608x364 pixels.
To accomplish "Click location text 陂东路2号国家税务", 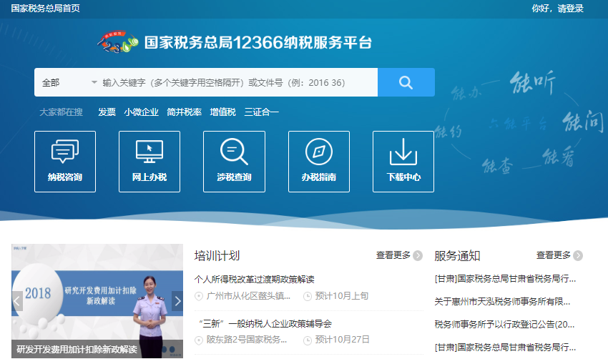I will pyautogui.click(x=247, y=340).
